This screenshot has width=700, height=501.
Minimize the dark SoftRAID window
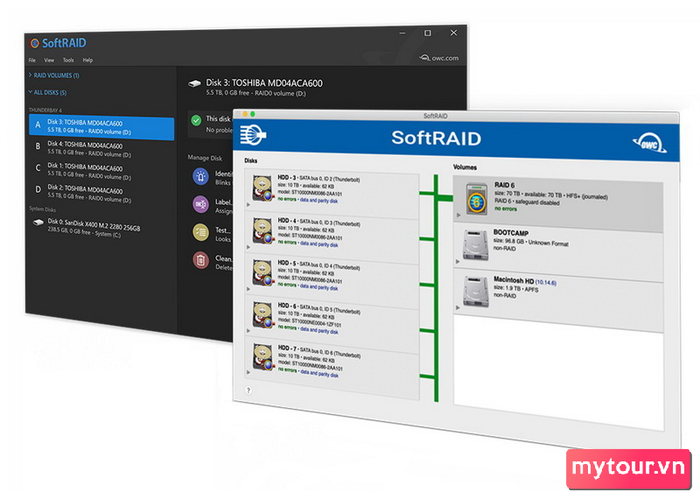coord(402,33)
